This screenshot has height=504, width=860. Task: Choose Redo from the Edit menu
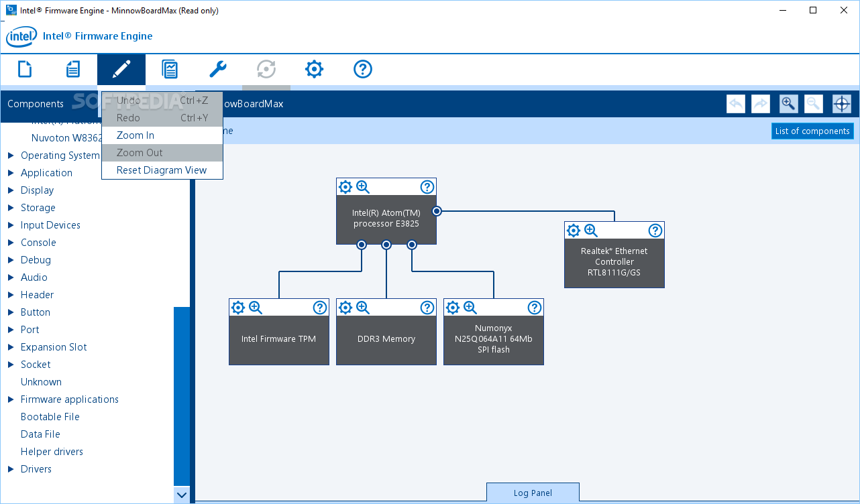click(162, 118)
